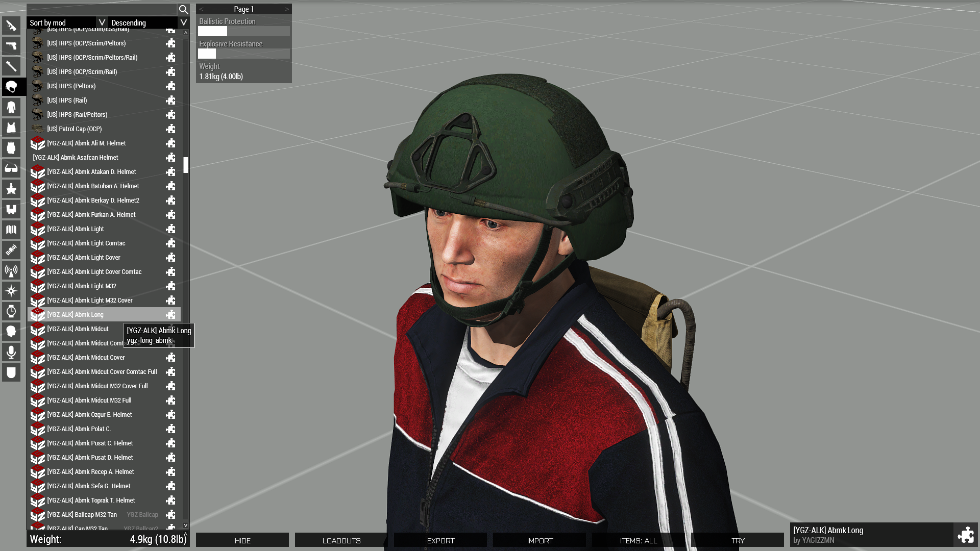Open the vest category
The width and height of the screenshot is (980, 551).
(11, 128)
